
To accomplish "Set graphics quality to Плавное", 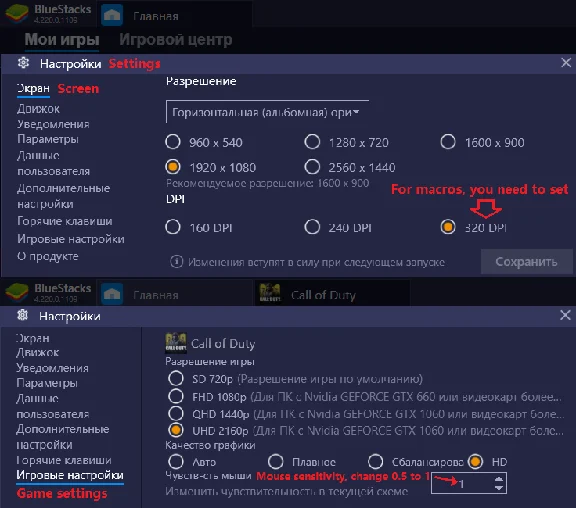I will coord(276,462).
